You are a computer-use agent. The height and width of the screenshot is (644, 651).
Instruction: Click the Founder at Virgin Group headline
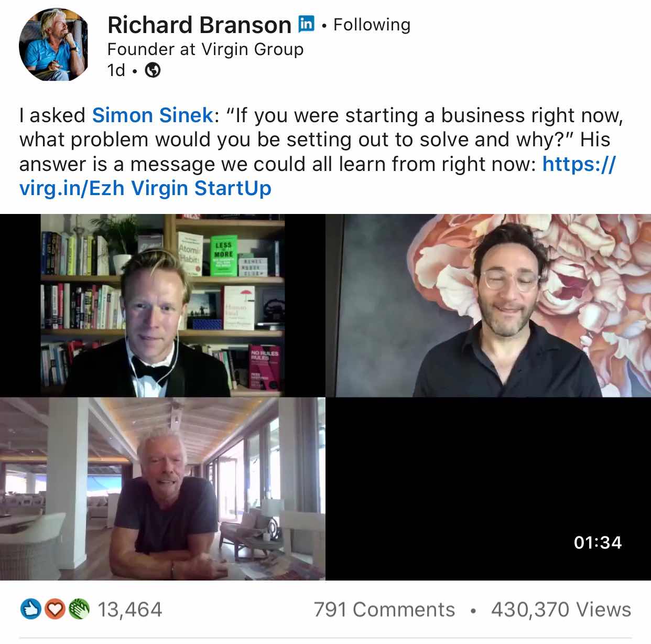[x=205, y=49]
